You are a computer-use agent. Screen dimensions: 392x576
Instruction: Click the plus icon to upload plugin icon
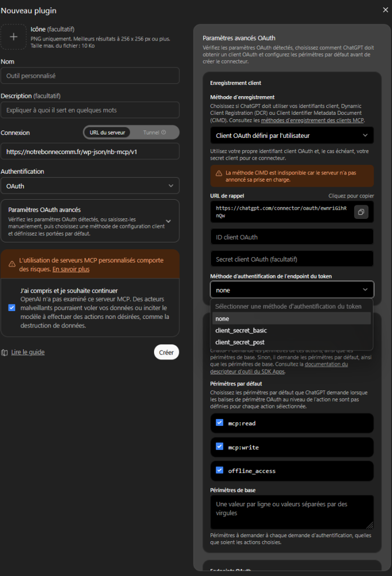tap(13, 37)
